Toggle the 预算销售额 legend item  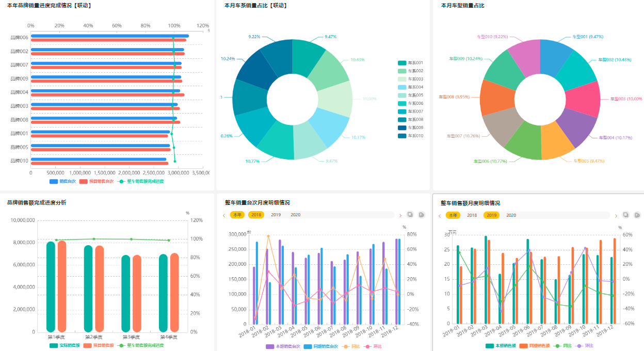point(87,345)
